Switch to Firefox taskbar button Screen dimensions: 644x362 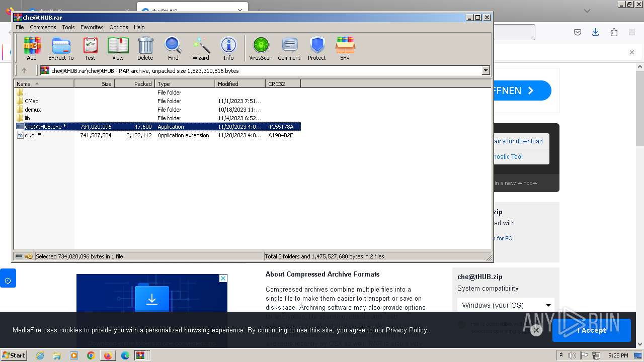click(x=108, y=355)
